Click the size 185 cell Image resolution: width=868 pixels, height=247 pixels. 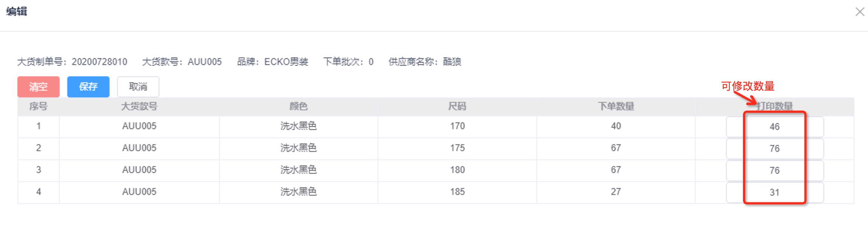pos(457,192)
